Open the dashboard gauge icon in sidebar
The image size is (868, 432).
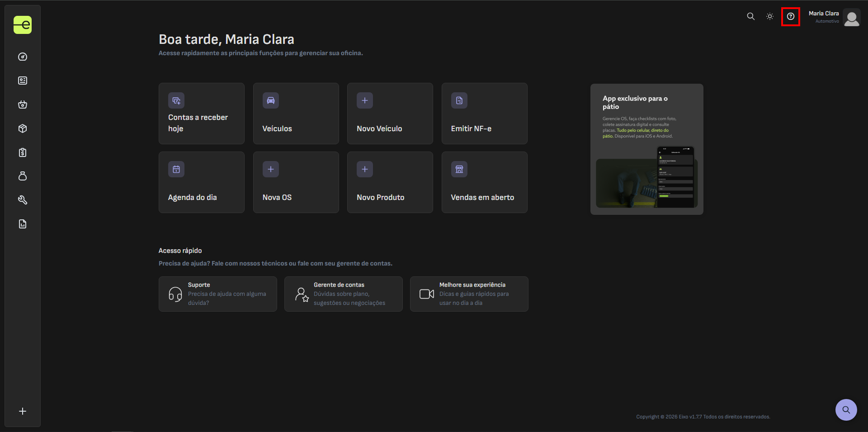pos(23,57)
